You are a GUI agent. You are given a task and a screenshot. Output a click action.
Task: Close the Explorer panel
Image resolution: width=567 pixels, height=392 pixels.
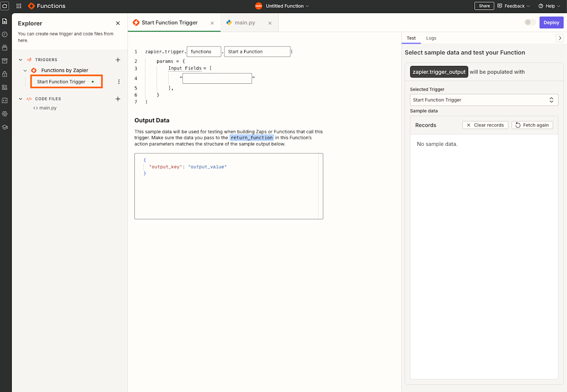pyautogui.click(x=118, y=23)
